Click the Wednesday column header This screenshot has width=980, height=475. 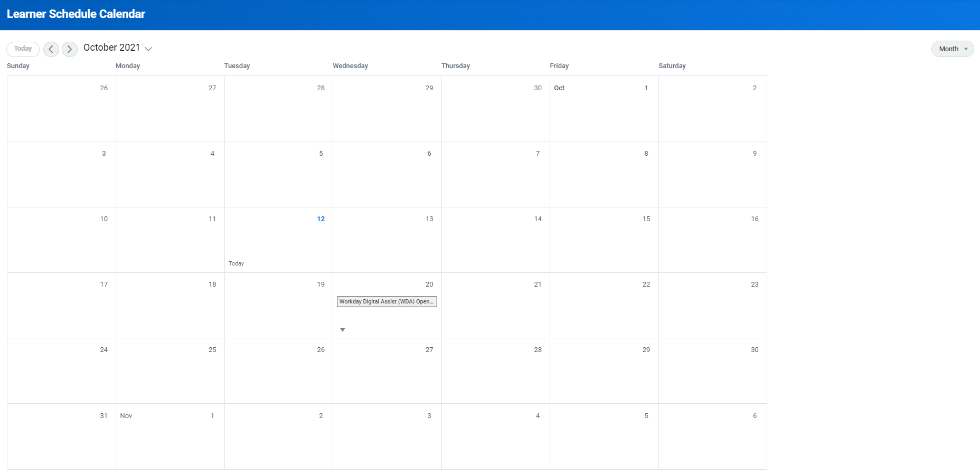[351, 66]
